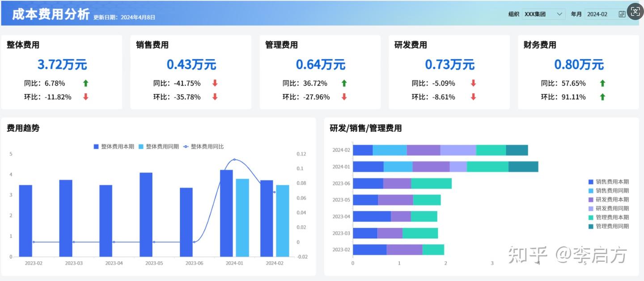Click green up arrow beside 管理费用 同比

coord(344,83)
